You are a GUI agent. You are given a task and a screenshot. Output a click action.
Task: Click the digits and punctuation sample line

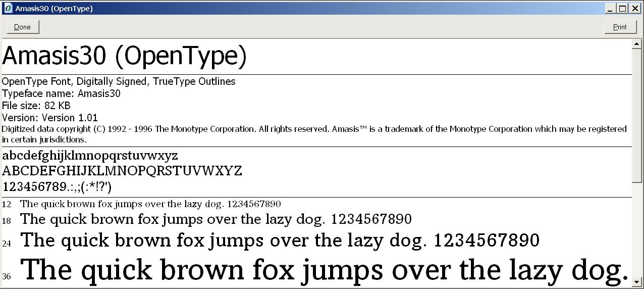pos(57,187)
